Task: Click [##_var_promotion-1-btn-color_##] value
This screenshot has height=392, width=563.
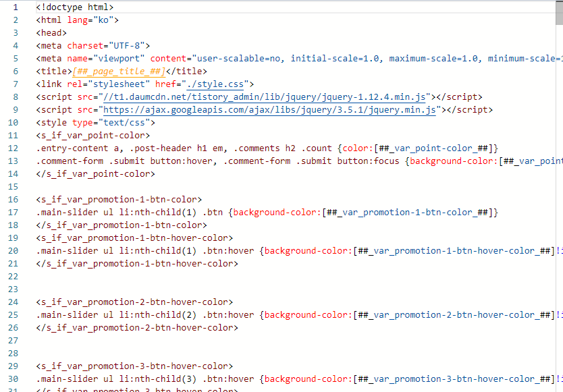Action: (x=407, y=213)
